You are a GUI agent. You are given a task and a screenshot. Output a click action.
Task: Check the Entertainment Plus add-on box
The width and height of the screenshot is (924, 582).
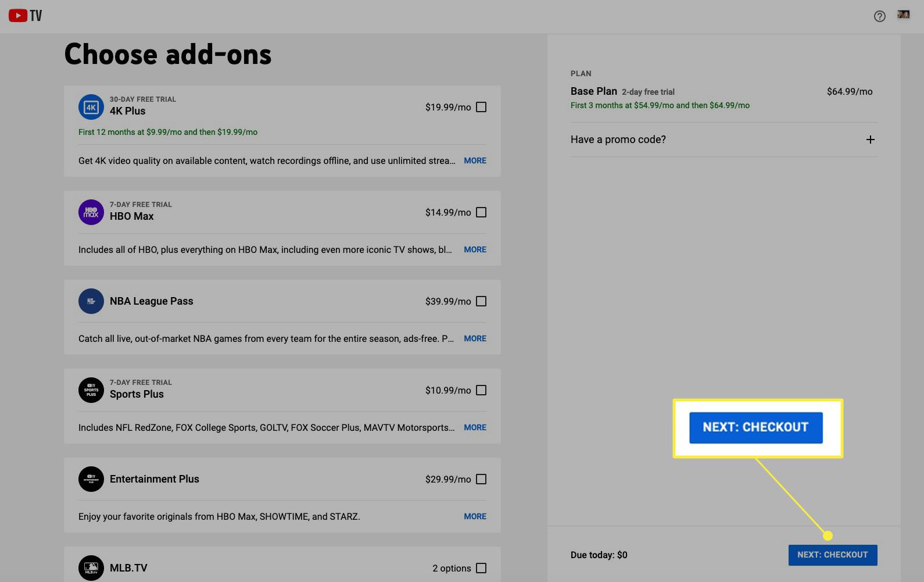click(481, 479)
